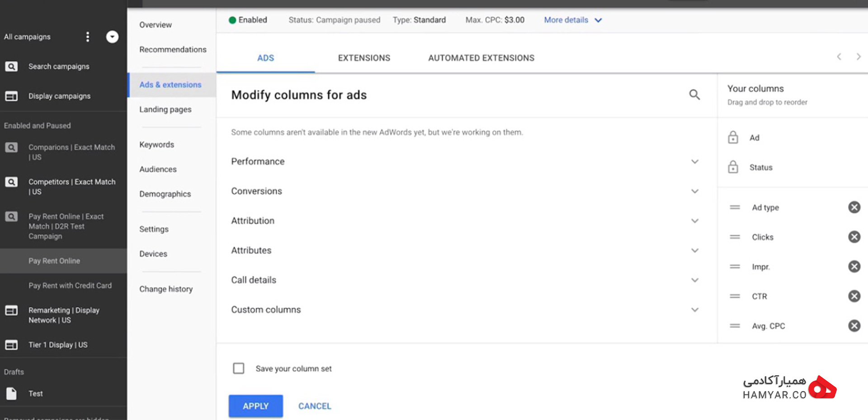
Task: Switch to the EXTENSIONS tab
Action: pyautogui.click(x=364, y=58)
